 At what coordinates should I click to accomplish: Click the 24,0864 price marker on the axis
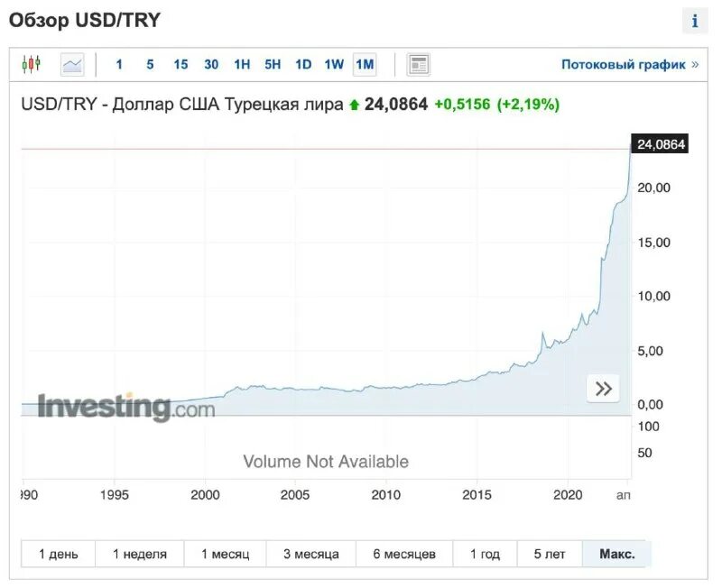coord(661,144)
